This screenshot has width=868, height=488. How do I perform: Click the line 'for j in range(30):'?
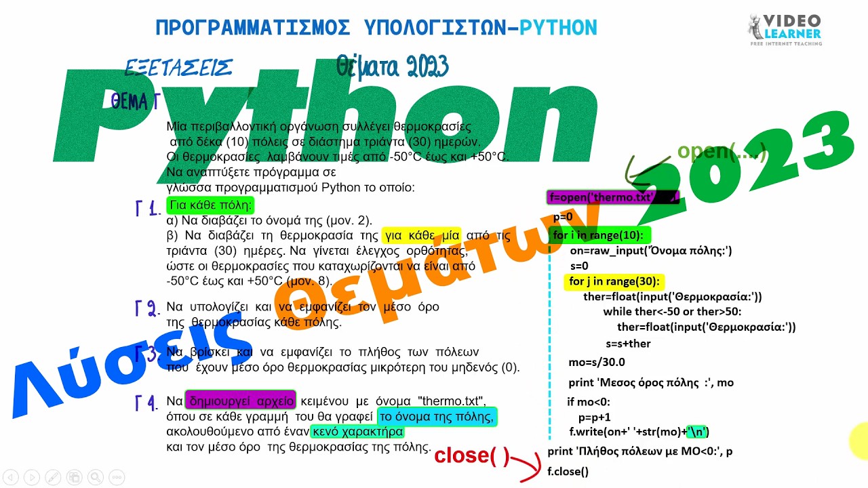pos(614,281)
